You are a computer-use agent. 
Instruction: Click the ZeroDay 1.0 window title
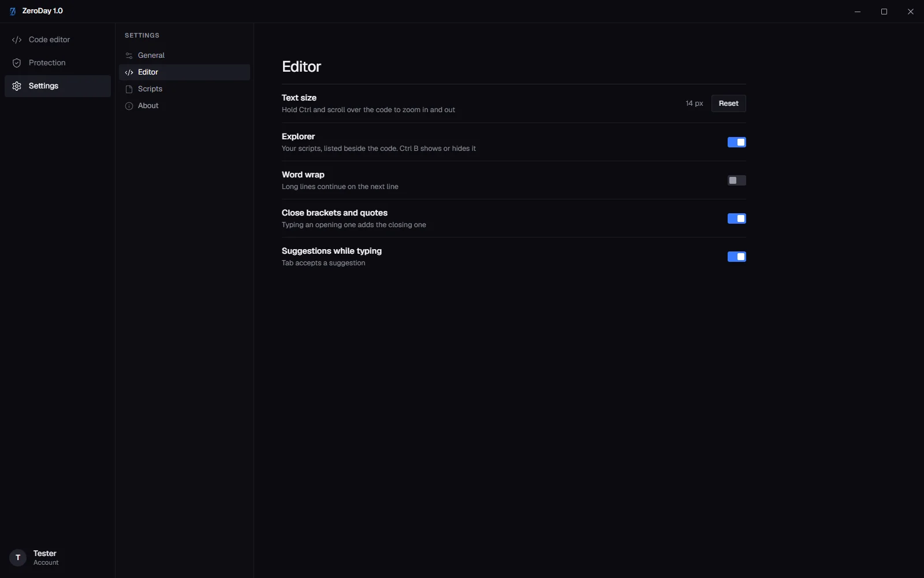click(43, 11)
